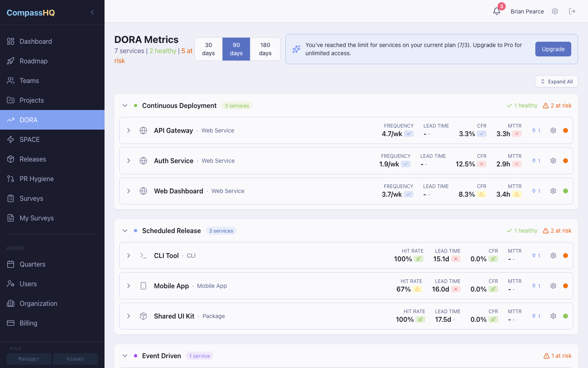Click the logout icon in the top bar
588x368 pixels.
(572, 11)
